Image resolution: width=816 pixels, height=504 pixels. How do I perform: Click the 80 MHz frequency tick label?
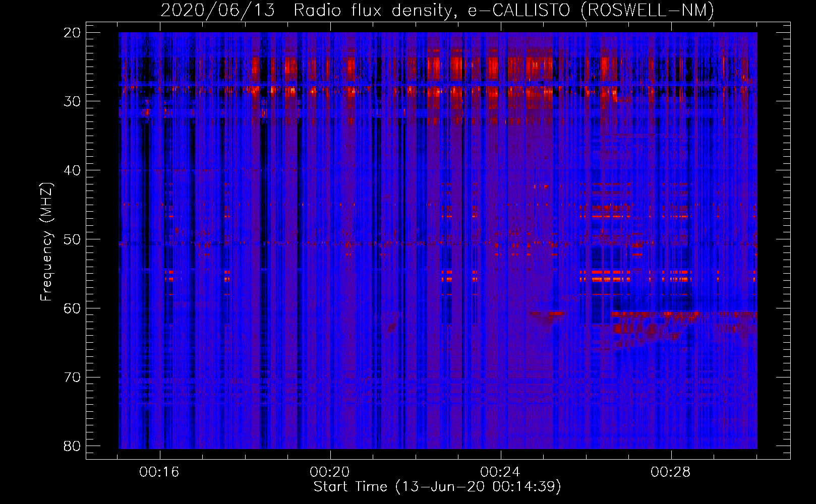coord(73,446)
